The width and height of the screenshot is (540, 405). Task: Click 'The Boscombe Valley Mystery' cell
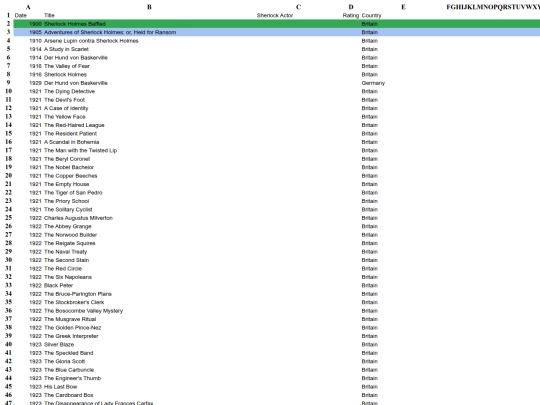[x=83, y=311]
